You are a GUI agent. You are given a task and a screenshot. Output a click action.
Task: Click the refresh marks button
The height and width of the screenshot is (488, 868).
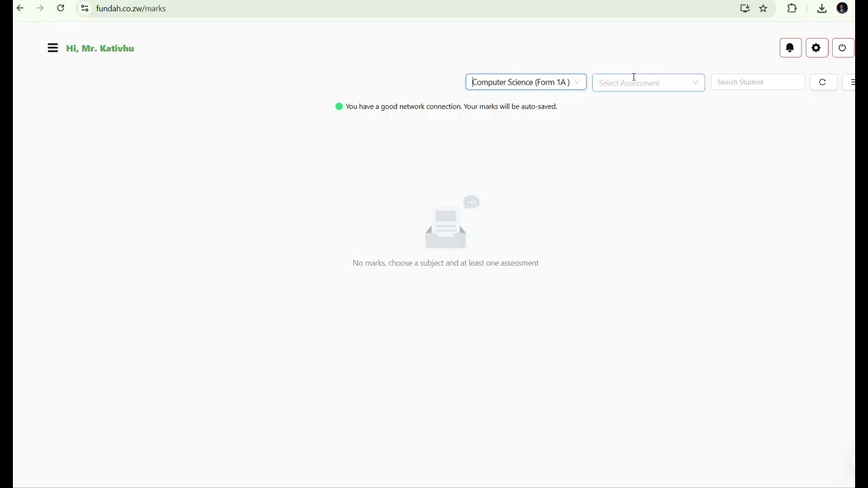[x=823, y=82]
